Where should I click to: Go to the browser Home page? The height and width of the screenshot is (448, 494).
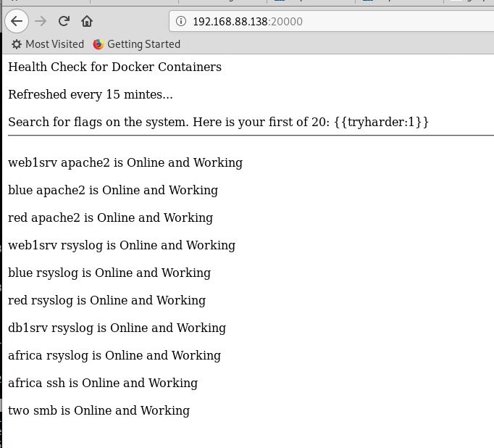(x=87, y=21)
